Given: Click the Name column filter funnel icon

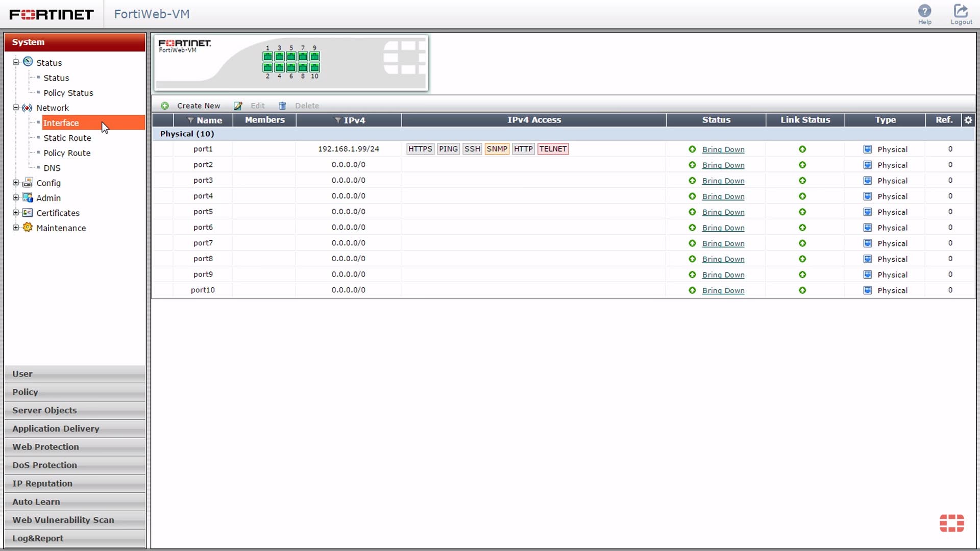Looking at the screenshot, I should click(x=190, y=120).
